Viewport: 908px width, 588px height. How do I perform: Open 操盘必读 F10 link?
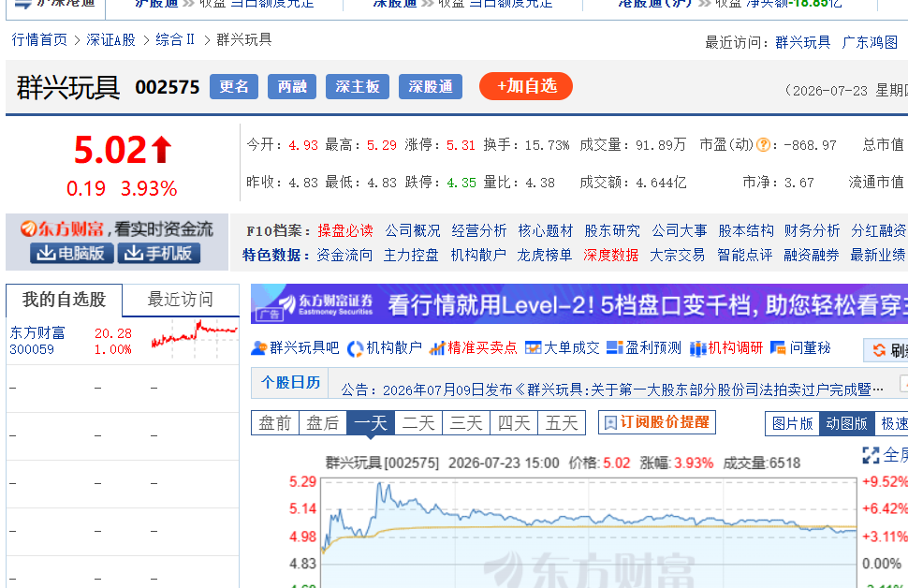click(345, 230)
